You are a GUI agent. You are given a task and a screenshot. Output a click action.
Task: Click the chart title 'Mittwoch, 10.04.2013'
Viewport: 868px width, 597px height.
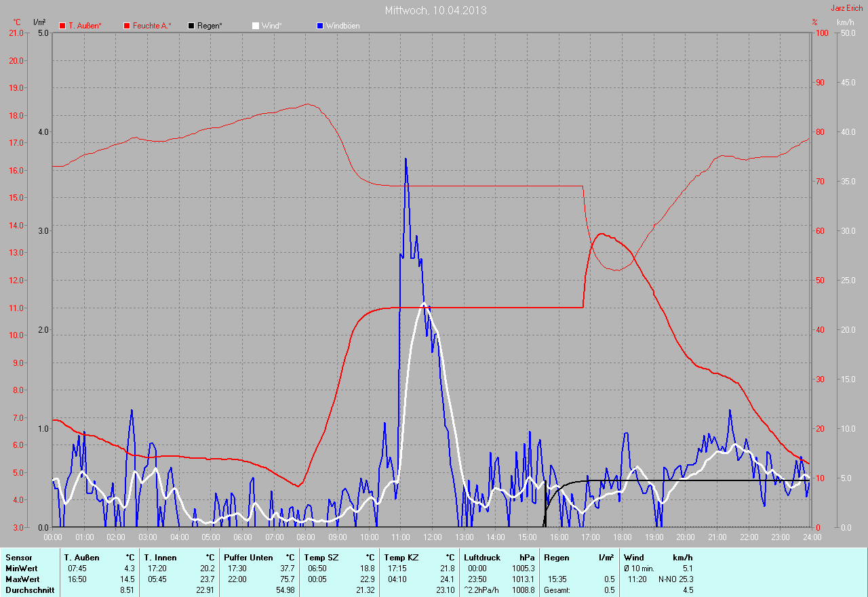coord(435,10)
